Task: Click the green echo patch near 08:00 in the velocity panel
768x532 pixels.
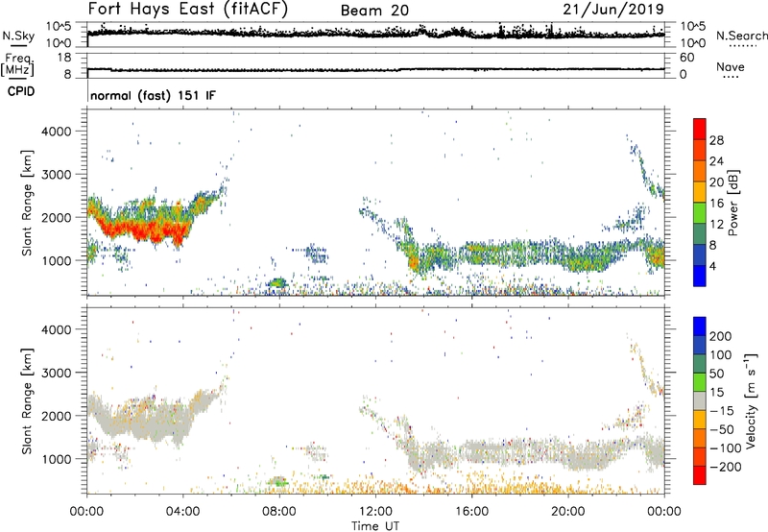Action: (x=277, y=481)
